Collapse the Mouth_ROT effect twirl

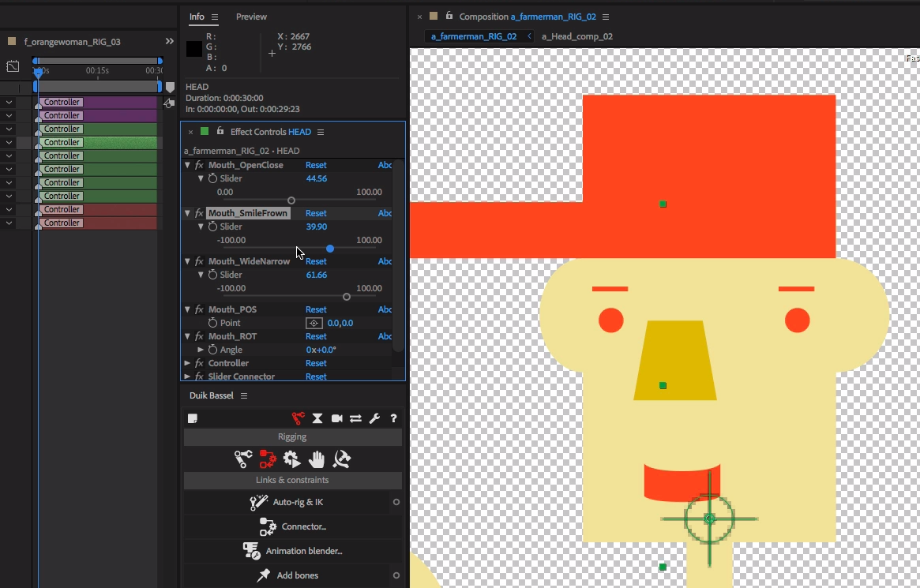187,336
